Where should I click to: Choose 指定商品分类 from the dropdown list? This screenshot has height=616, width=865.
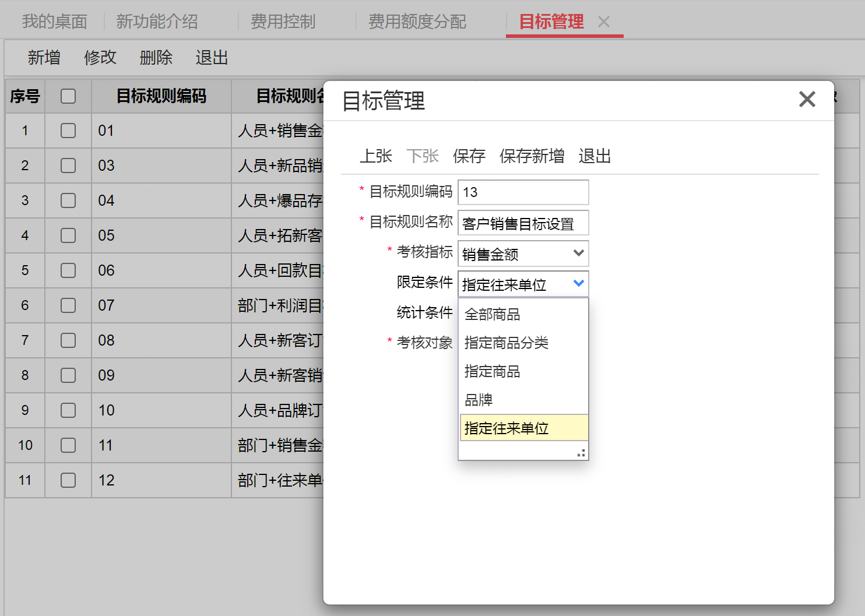[x=523, y=343]
